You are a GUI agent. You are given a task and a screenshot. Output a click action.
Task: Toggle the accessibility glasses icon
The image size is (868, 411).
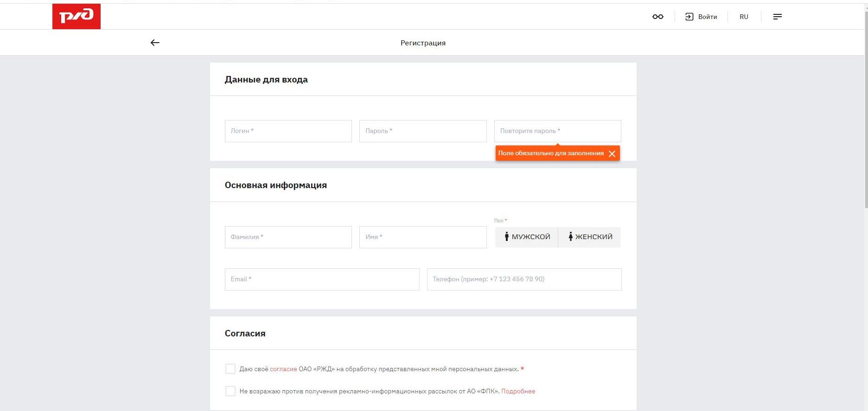pos(657,17)
